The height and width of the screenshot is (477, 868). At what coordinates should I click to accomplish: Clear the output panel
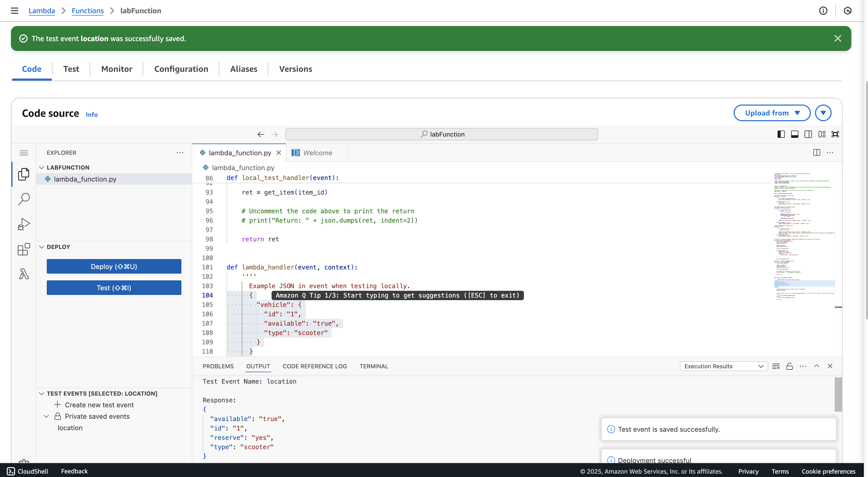point(776,366)
